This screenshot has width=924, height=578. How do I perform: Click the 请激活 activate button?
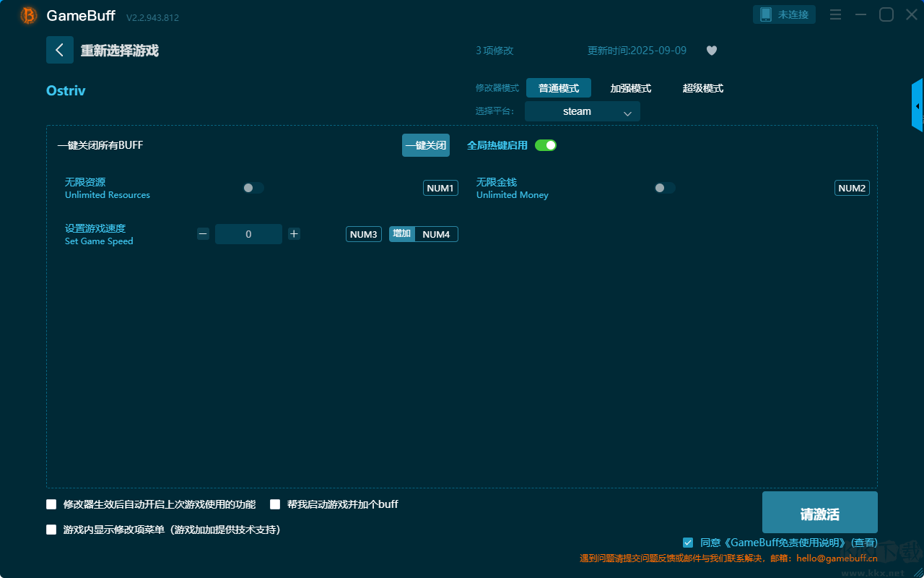pos(820,512)
